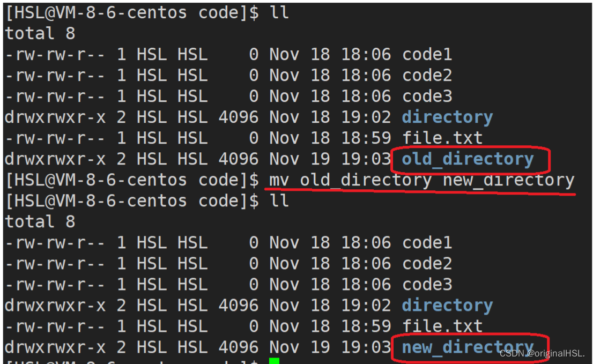The height and width of the screenshot is (364, 593).
Task: Click the old_directory entry in the file listing
Action: point(468,159)
